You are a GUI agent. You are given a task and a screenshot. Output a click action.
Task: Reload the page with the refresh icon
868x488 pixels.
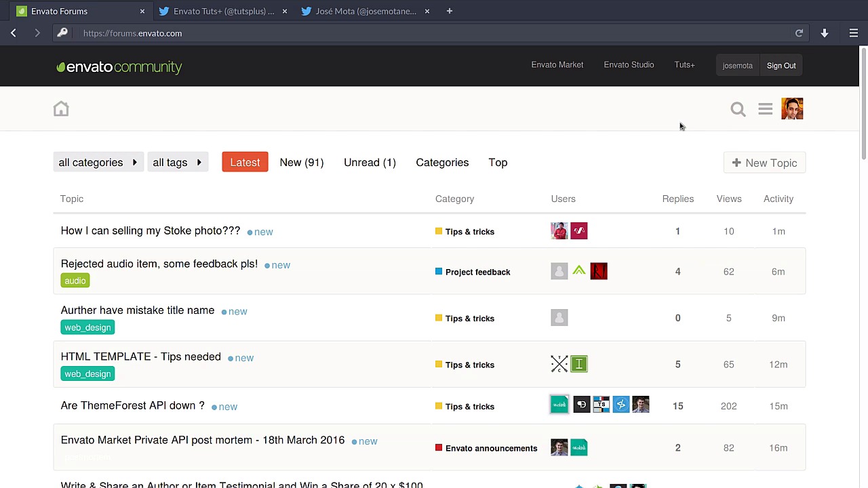coord(799,33)
